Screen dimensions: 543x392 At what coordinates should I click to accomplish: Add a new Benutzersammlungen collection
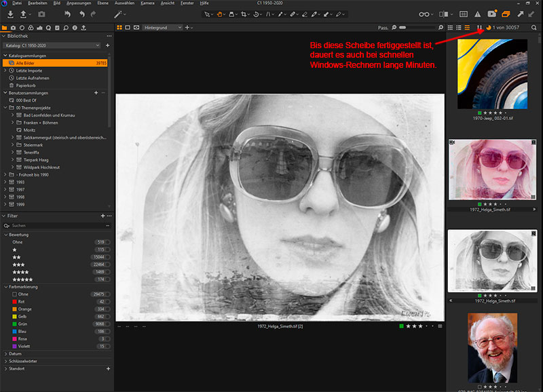tap(96, 93)
